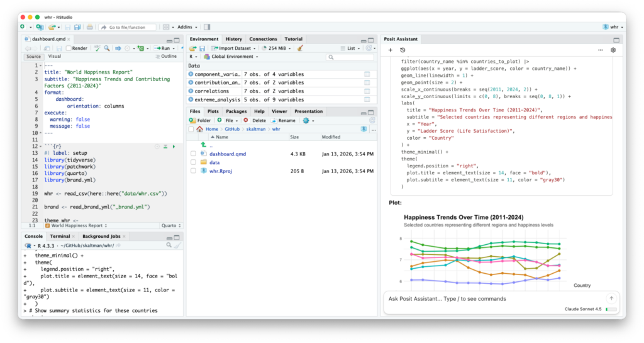The width and height of the screenshot is (644, 343).
Task: Open the Quarto file type selector
Action: pos(171,225)
